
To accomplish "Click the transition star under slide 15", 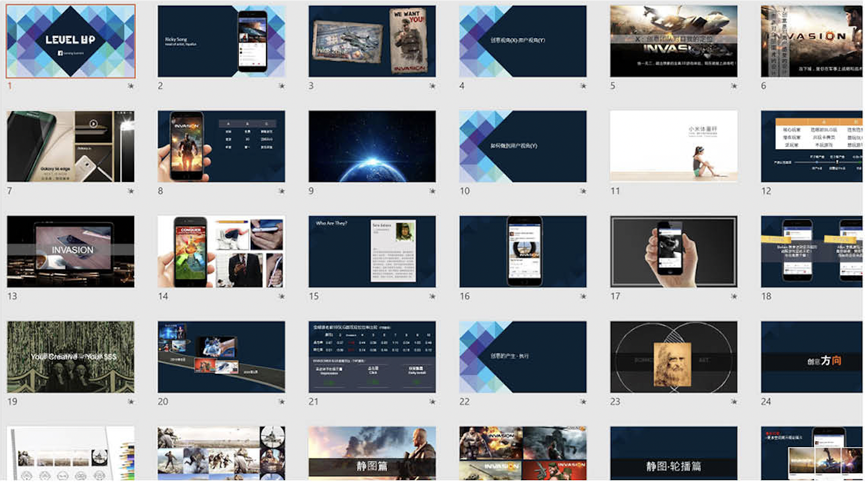I will 432,296.
